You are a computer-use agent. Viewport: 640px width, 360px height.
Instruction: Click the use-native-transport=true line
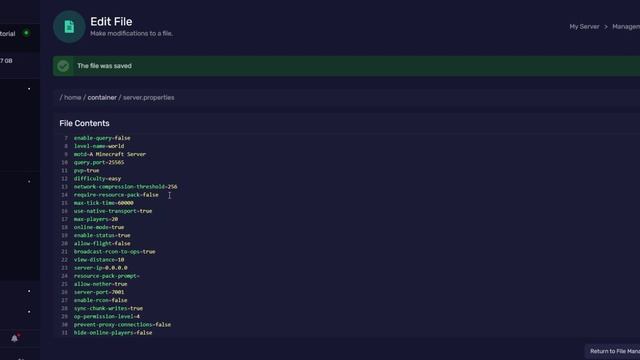pos(113,211)
